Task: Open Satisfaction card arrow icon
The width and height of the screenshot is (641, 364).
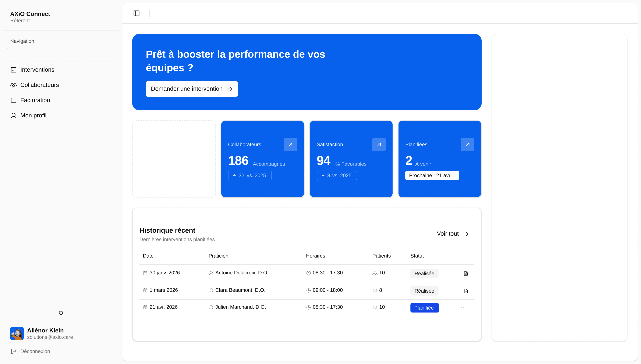Action: point(379,144)
